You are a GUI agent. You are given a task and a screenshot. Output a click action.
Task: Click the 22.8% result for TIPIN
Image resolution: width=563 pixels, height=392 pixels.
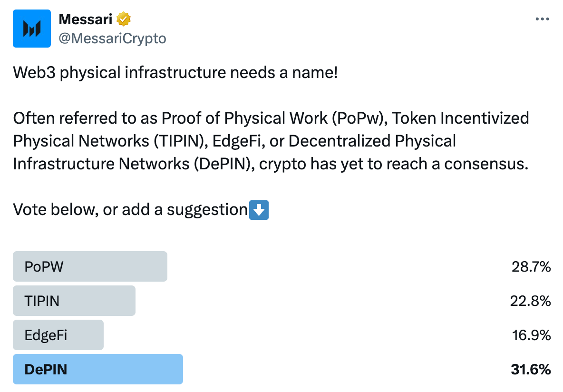pyautogui.click(x=530, y=301)
